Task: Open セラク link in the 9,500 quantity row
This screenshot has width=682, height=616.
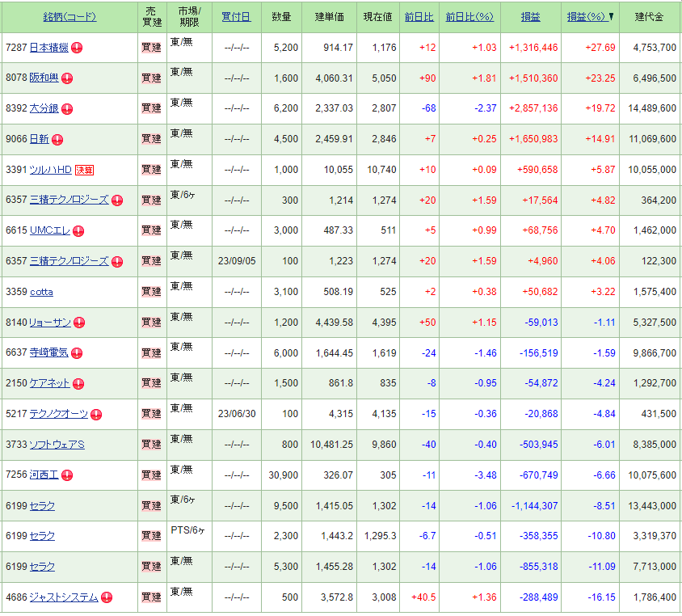Action: point(42,506)
